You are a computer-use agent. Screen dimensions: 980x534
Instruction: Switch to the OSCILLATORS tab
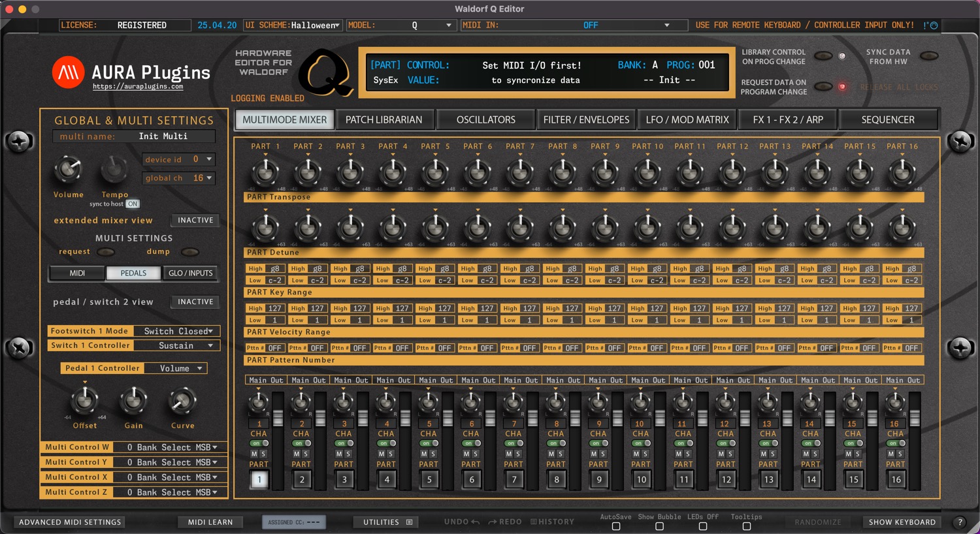[x=486, y=119]
